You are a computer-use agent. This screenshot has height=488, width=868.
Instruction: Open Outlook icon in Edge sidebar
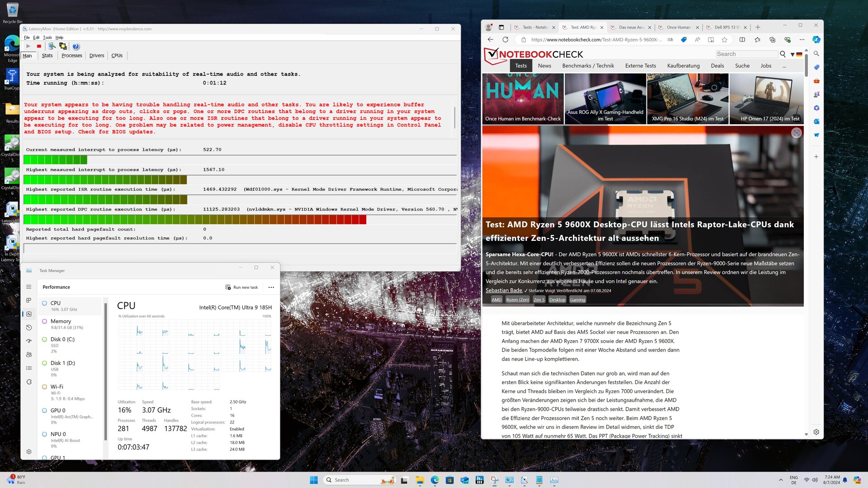[816, 122]
